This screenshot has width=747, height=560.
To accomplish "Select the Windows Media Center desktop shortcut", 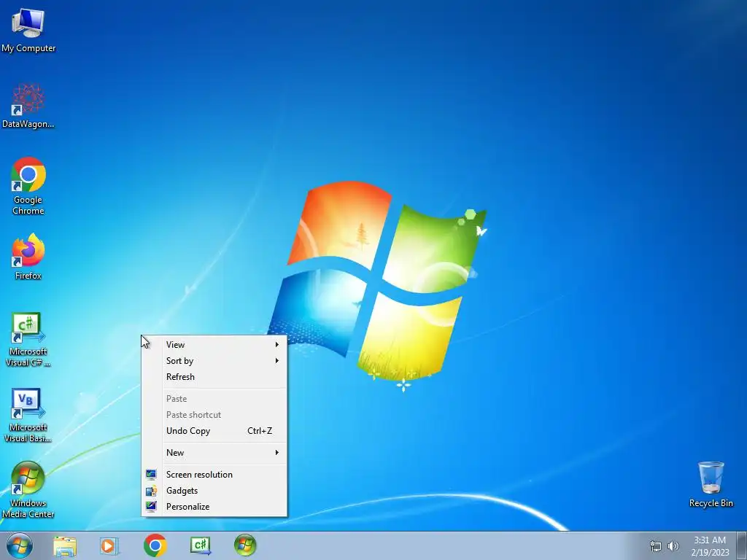I will tap(28, 491).
